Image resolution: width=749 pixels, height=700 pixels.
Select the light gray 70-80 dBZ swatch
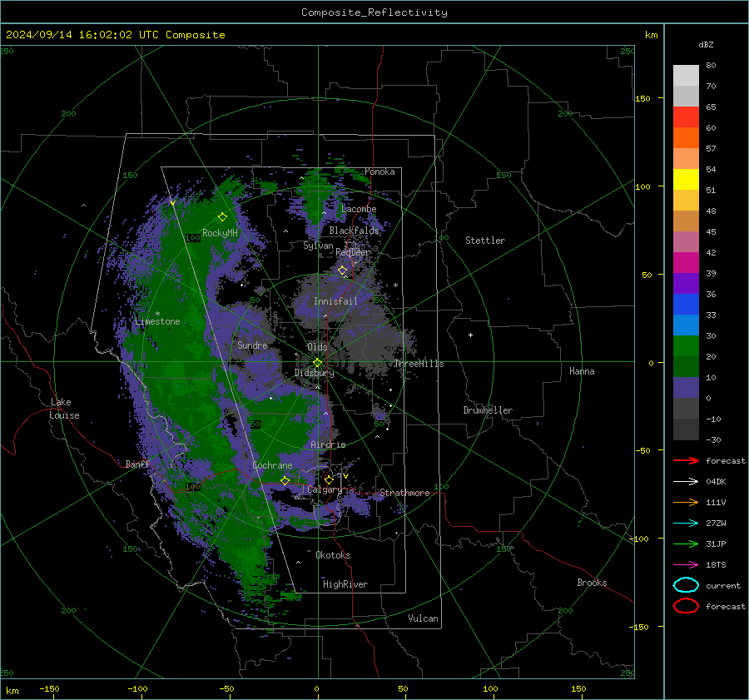pos(686,76)
